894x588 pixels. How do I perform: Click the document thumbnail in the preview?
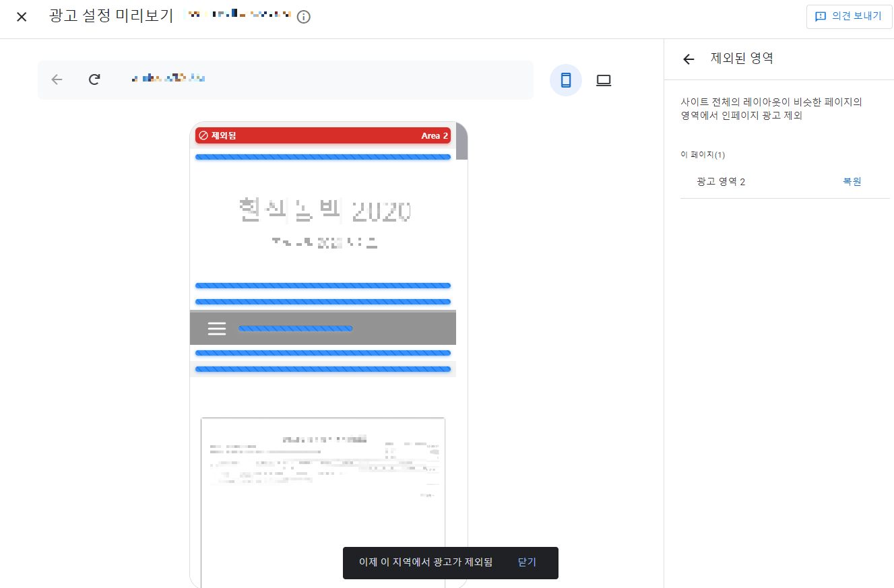click(323, 502)
